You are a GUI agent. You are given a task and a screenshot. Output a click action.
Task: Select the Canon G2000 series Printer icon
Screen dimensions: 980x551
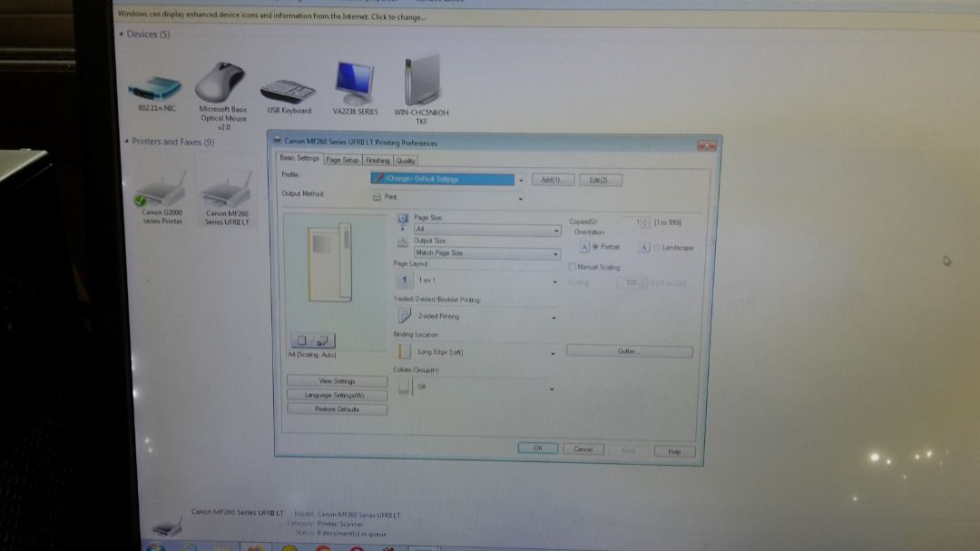161,189
